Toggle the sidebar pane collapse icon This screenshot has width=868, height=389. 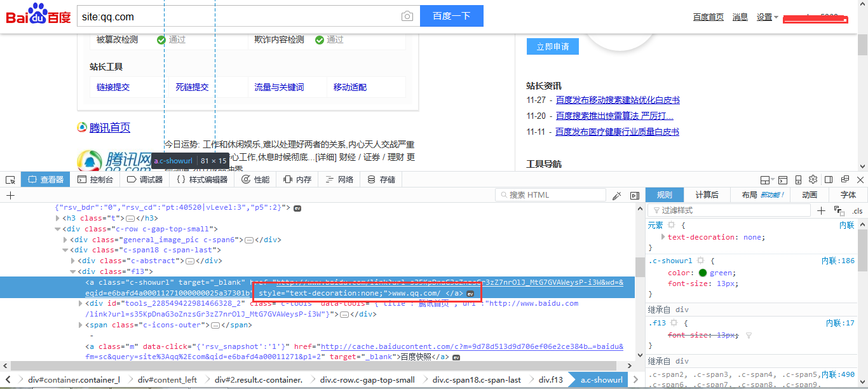click(635, 195)
